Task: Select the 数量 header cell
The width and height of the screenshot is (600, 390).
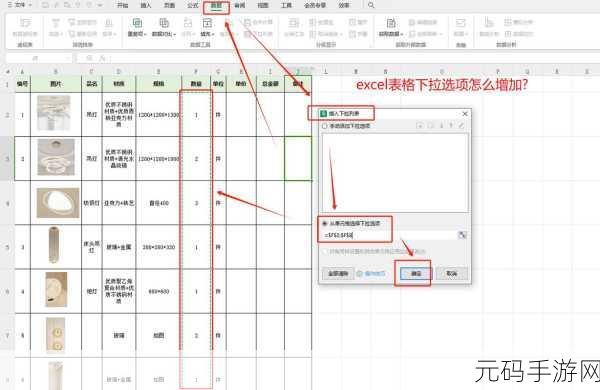Action: coord(196,84)
